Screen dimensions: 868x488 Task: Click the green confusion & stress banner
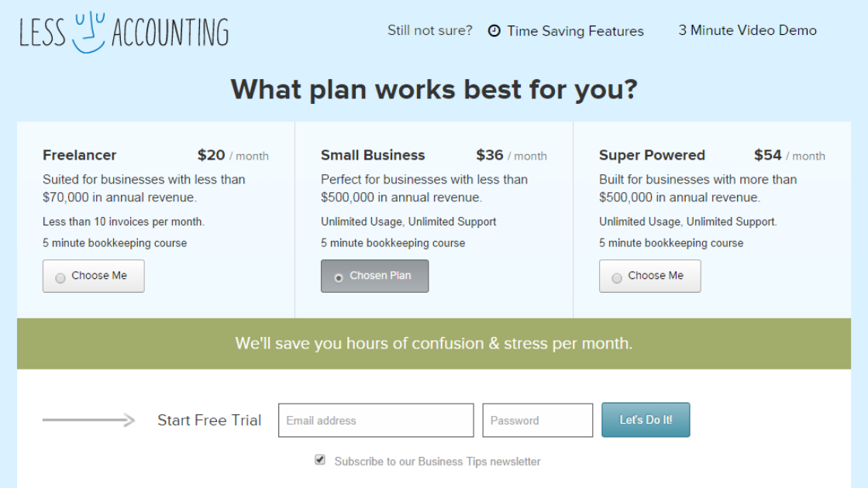434,344
